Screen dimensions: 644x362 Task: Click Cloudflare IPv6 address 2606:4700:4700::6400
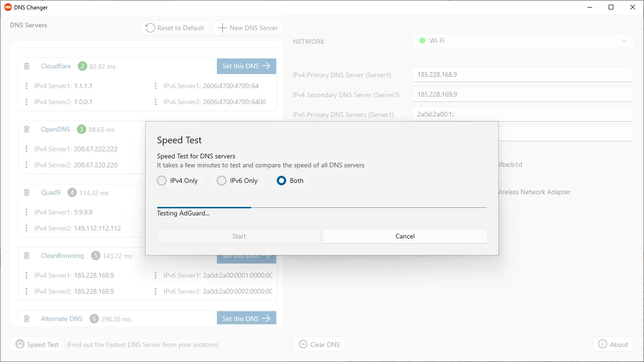coord(234,102)
